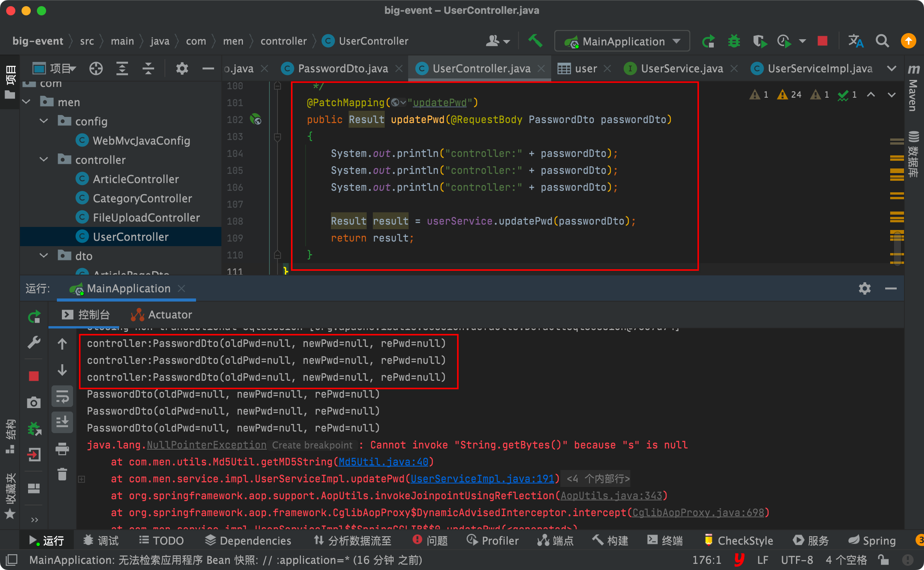Click the Debug bug icon in toolbar
Image resolution: width=924 pixels, height=570 pixels.
[x=734, y=41]
